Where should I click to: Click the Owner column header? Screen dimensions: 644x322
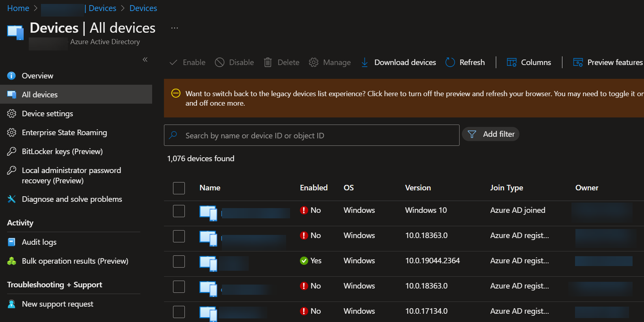click(x=587, y=188)
